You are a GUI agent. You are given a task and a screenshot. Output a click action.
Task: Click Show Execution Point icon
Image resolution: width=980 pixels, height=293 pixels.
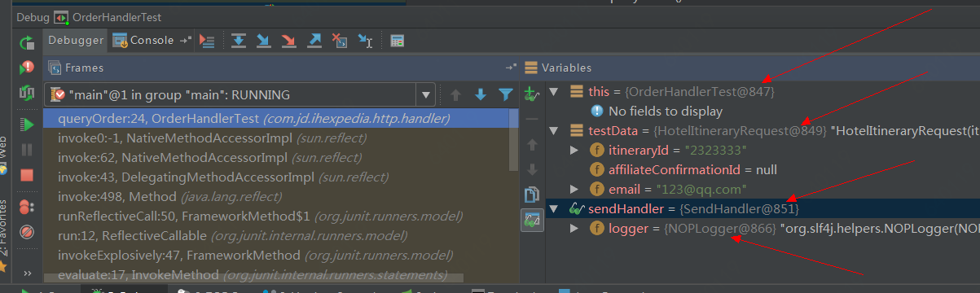(x=208, y=41)
